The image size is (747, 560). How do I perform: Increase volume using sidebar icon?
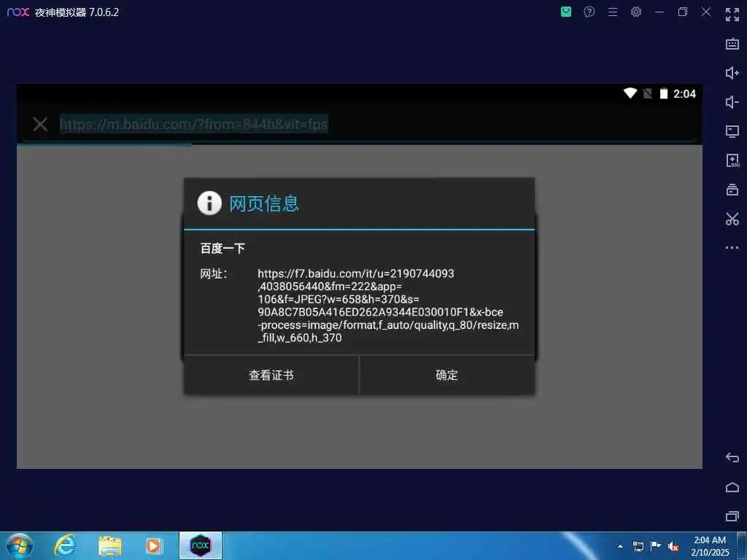732,73
